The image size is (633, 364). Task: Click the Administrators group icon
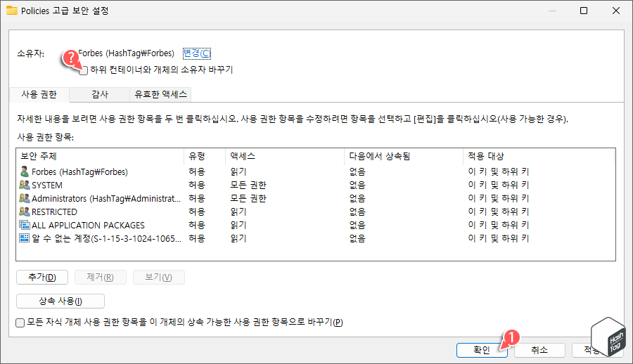point(24,198)
